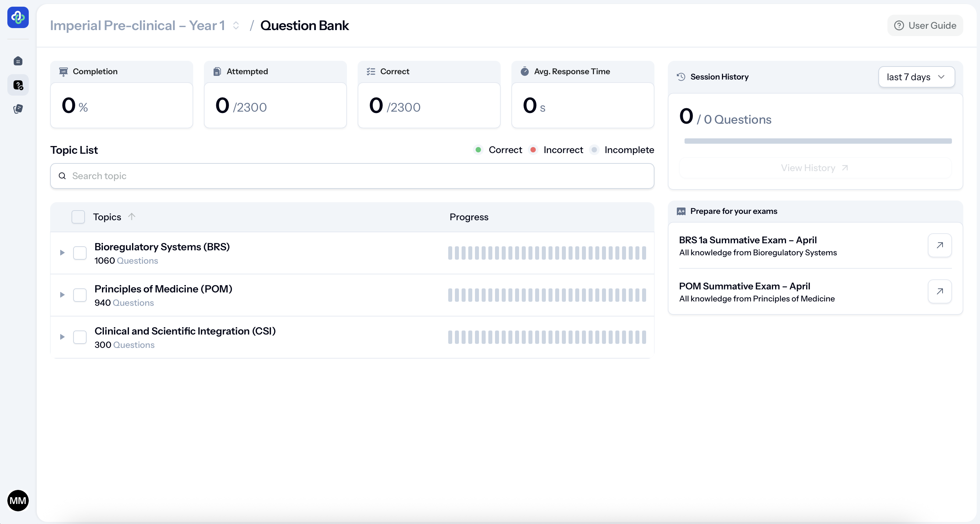Click the View History button
980x524 pixels.
pyautogui.click(x=815, y=168)
